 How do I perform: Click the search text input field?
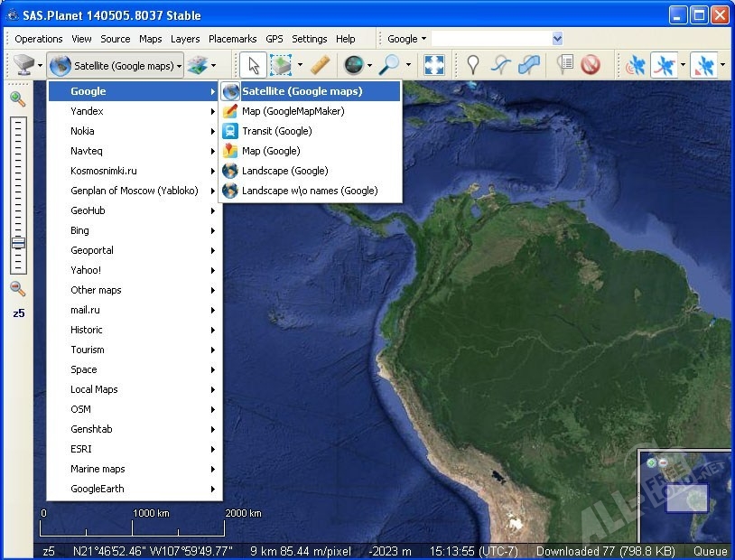coord(490,39)
